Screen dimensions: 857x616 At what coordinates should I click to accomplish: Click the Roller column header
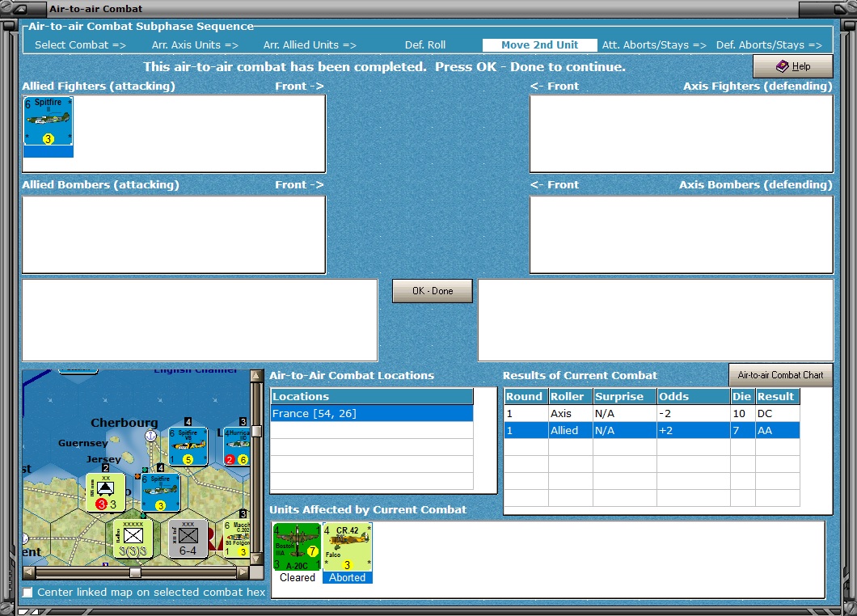coord(571,396)
